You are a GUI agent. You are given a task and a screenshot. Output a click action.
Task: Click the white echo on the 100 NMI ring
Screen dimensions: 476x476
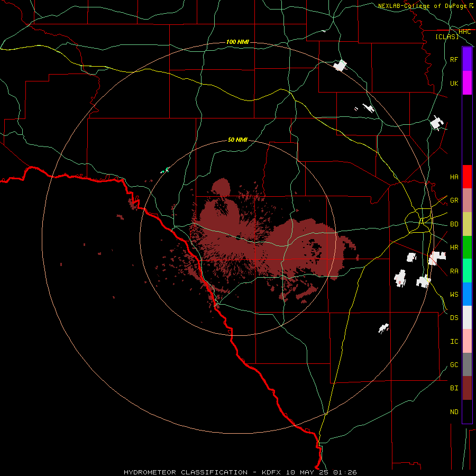340,65
